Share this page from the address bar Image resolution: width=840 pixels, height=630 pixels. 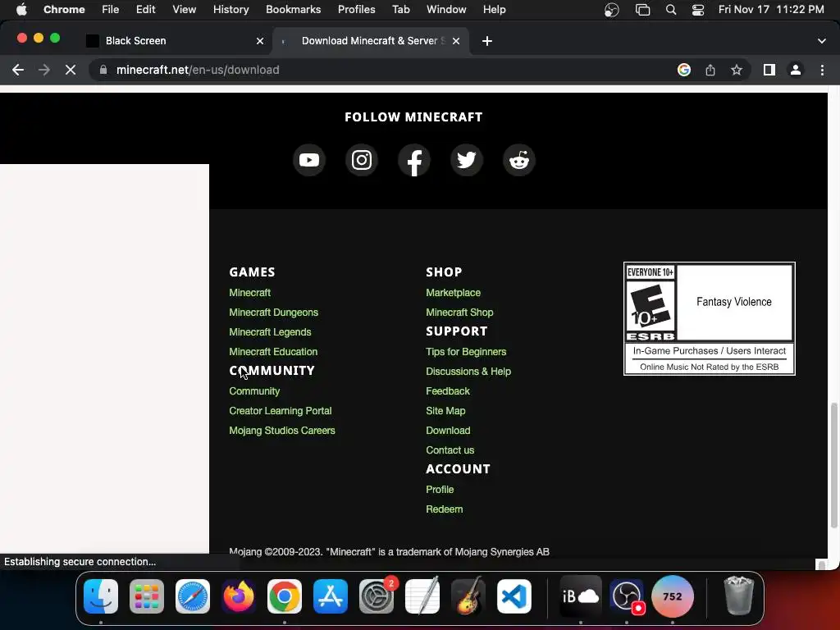(x=710, y=70)
